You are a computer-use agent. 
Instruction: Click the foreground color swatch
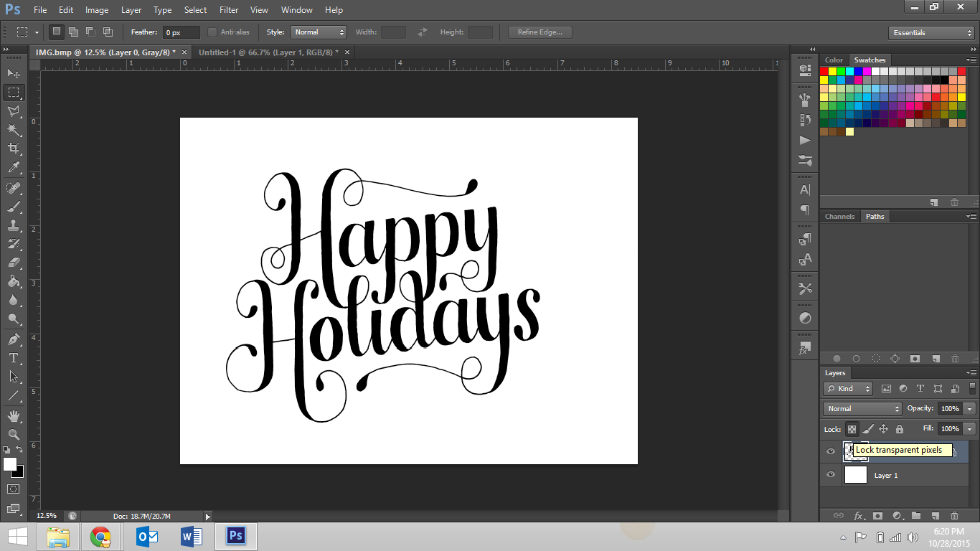click(x=10, y=465)
